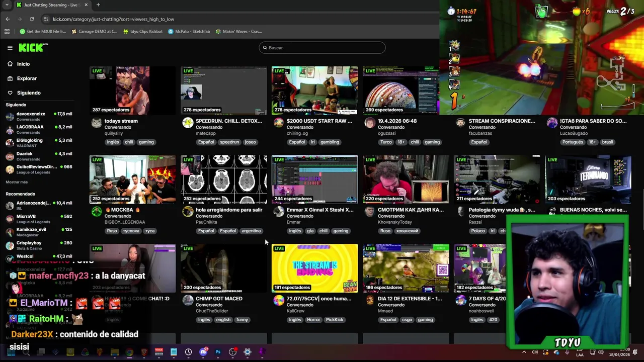Select followed channel GuibelReviewsDir
This screenshot has width=644, height=362.
click(39, 169)
